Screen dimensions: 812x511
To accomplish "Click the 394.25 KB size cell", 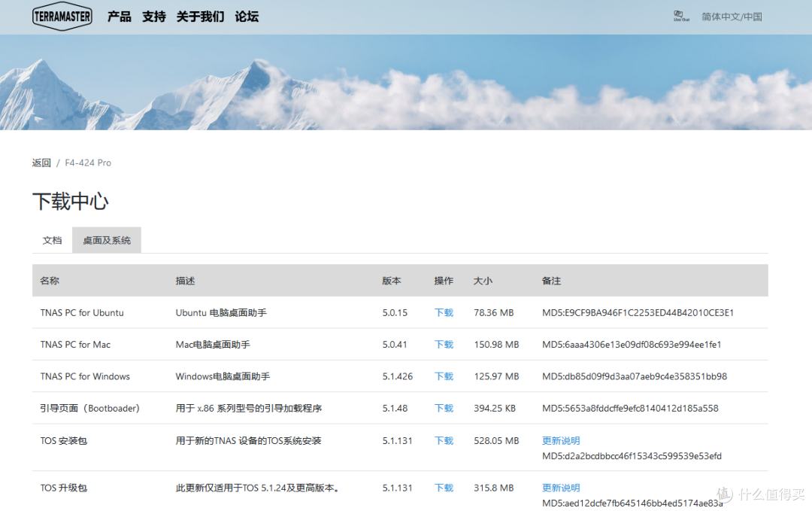I will click(x=495, y=408).
